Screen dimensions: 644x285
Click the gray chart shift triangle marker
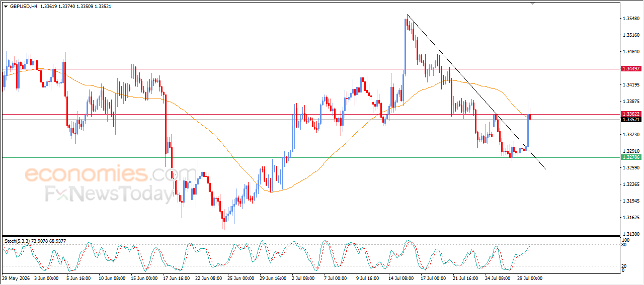pyautogui.click(x=533, y=4)
